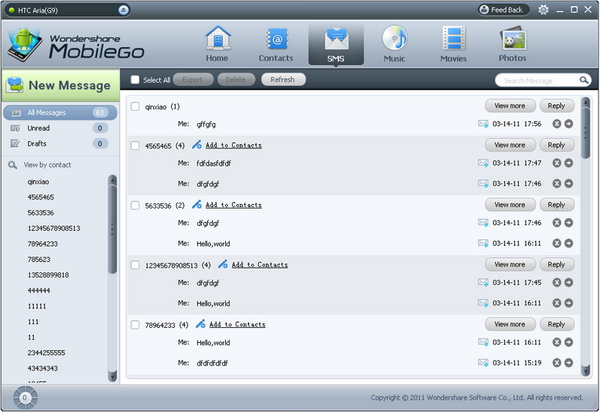600x412 pixels.
Task: Reply to 12345678908513 conversation
Action: tap(557, 264)
